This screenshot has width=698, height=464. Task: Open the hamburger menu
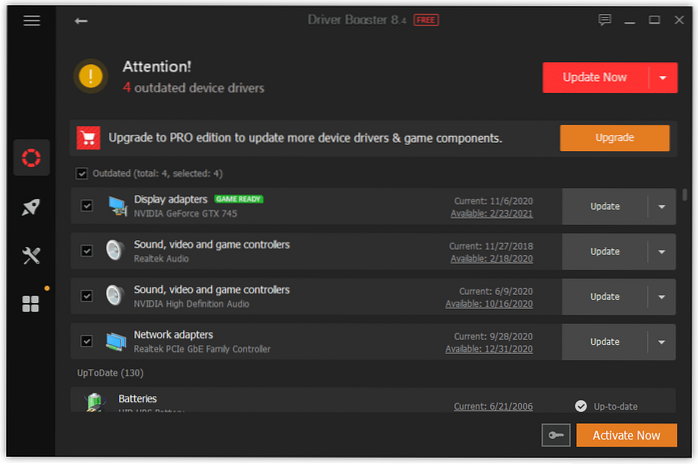(32, 20)
